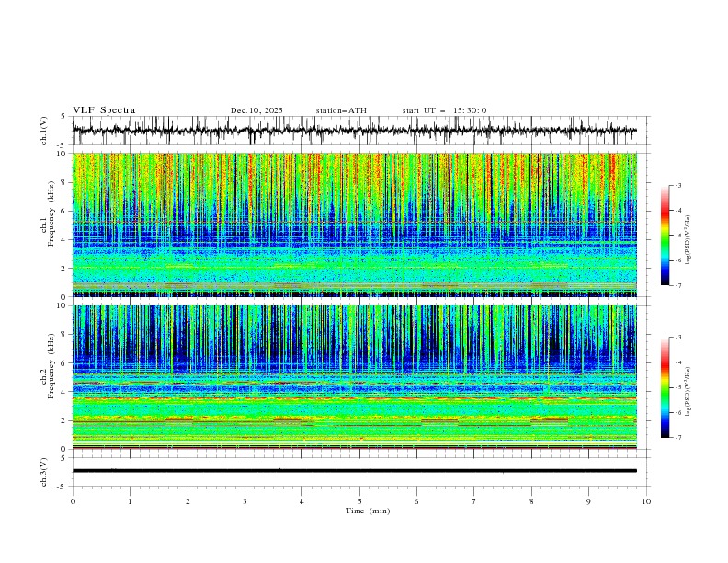
Task: Click the "-5" label on lower color bar
Action: (x=677, y=387)
